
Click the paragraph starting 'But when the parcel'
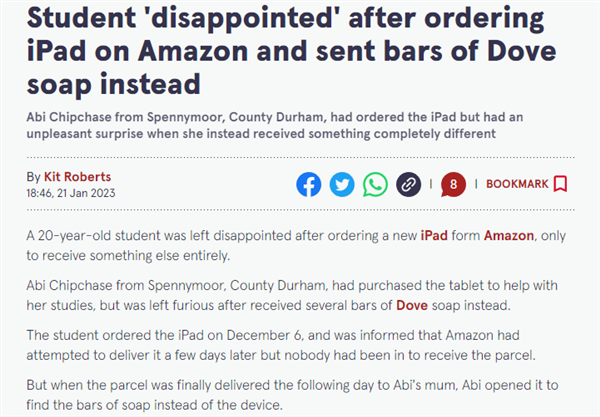(x=292, y=395)
